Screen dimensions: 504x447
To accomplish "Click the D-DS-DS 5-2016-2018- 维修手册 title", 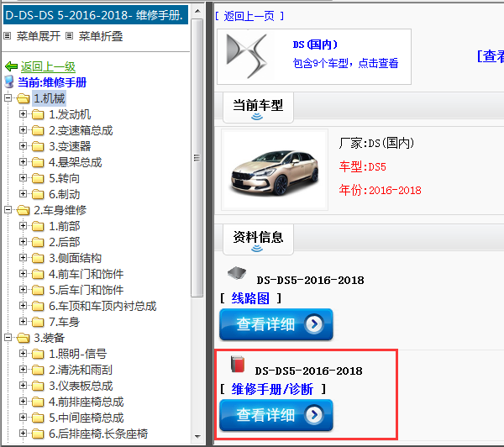I will [96, 15].
